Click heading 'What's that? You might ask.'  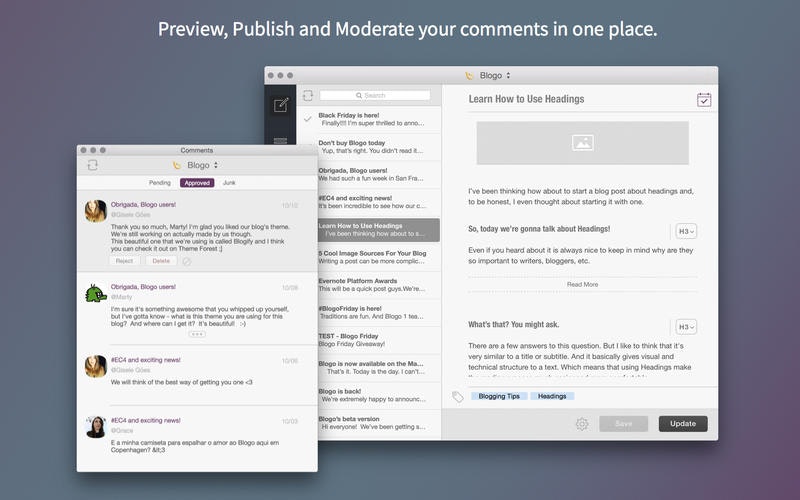pos(513,324)
